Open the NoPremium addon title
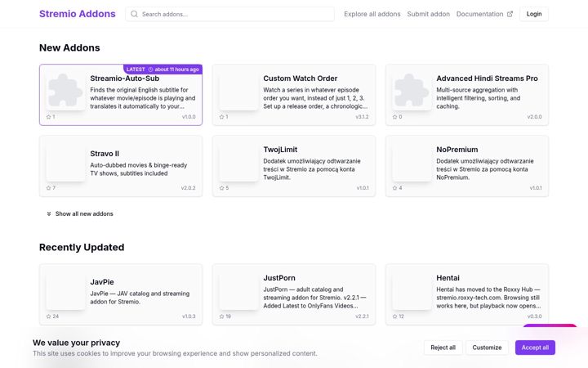Image resolution: width=588 pixels, height=368 pixels. pos(457,150)
